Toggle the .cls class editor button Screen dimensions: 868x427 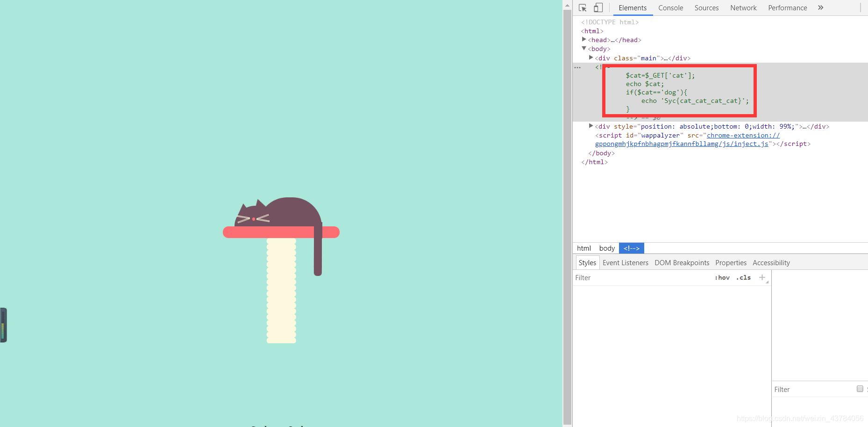pos(743,277)
